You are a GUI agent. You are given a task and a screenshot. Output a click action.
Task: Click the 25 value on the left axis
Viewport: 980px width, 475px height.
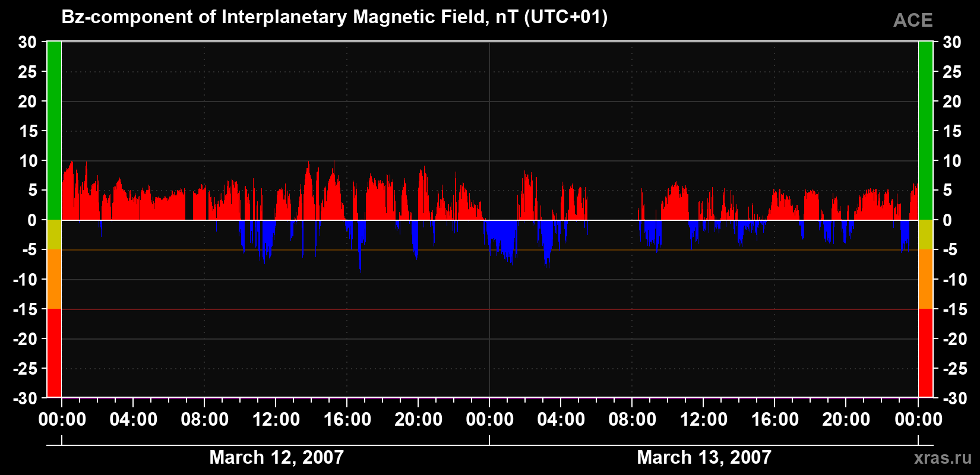[x=27, y=72]
